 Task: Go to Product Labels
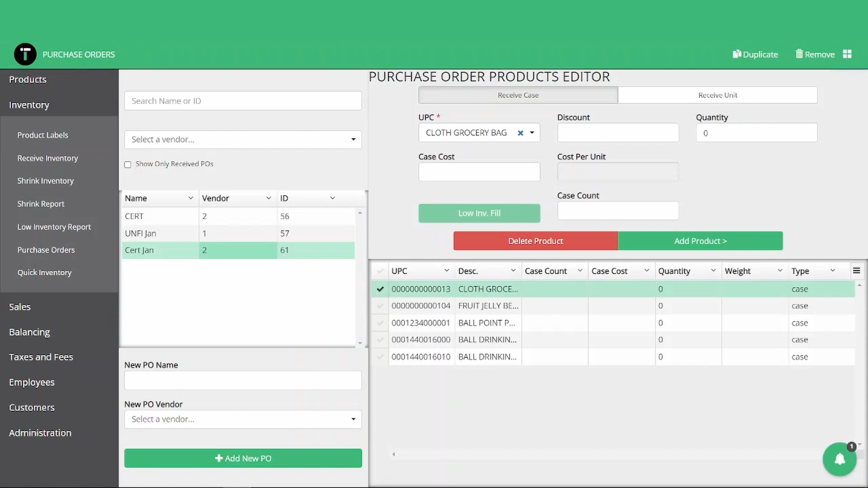click(x=42, y=135)
